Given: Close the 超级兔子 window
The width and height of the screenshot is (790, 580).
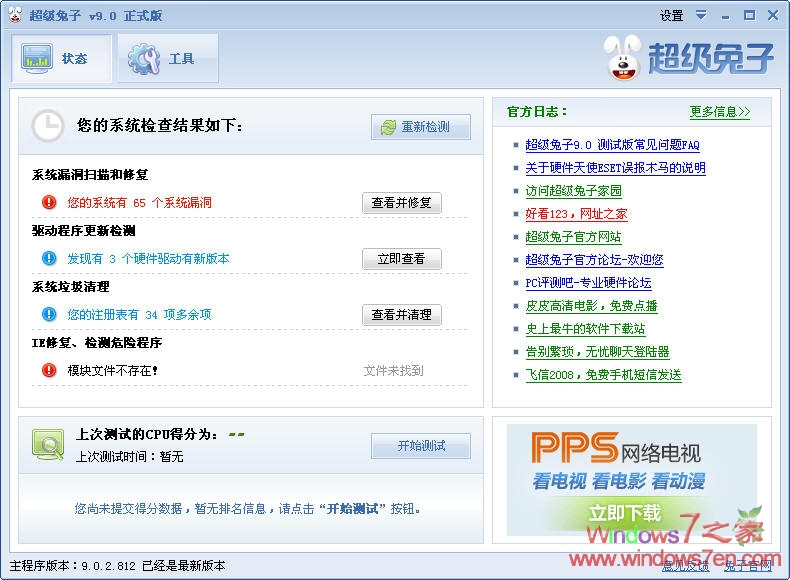Looking at the screenshot, I should (x=773, y=16).
